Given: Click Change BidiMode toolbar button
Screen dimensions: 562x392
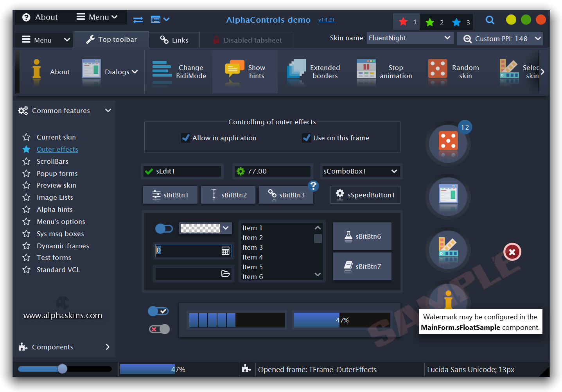Looking at the screenshot, I should 180,72.
